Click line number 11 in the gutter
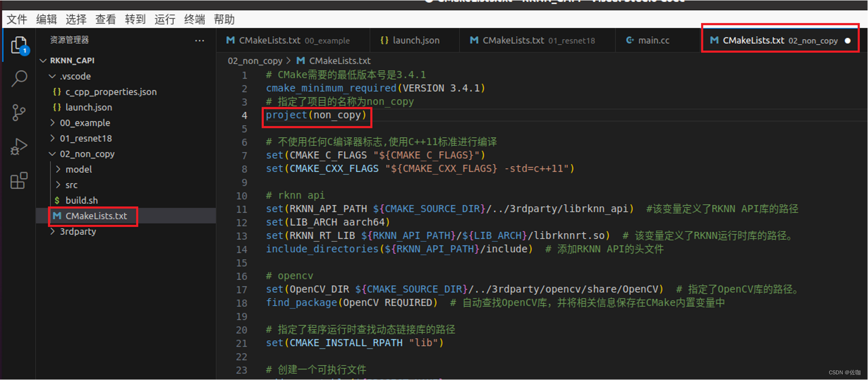868x380 pixels. [x=241, y=209]
